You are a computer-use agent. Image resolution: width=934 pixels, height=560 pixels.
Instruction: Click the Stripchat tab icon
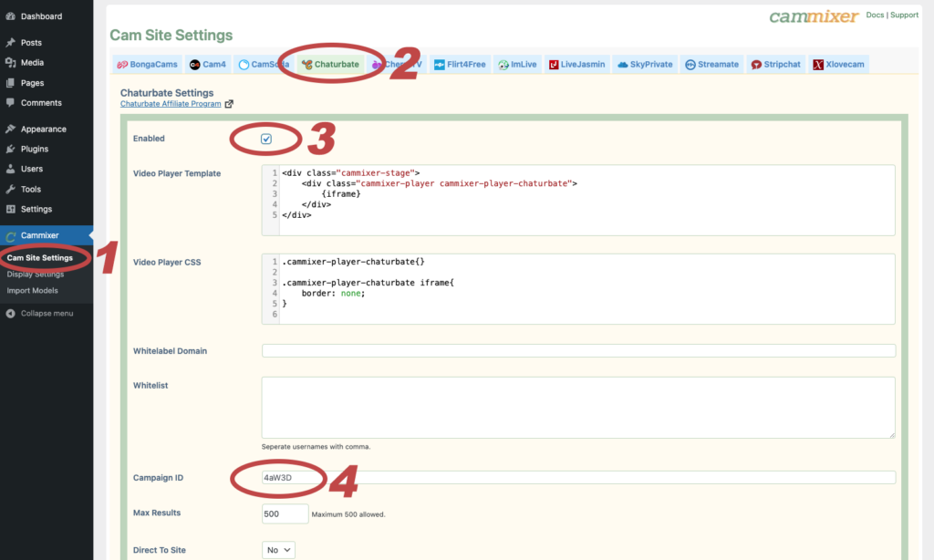click(756, 65)
